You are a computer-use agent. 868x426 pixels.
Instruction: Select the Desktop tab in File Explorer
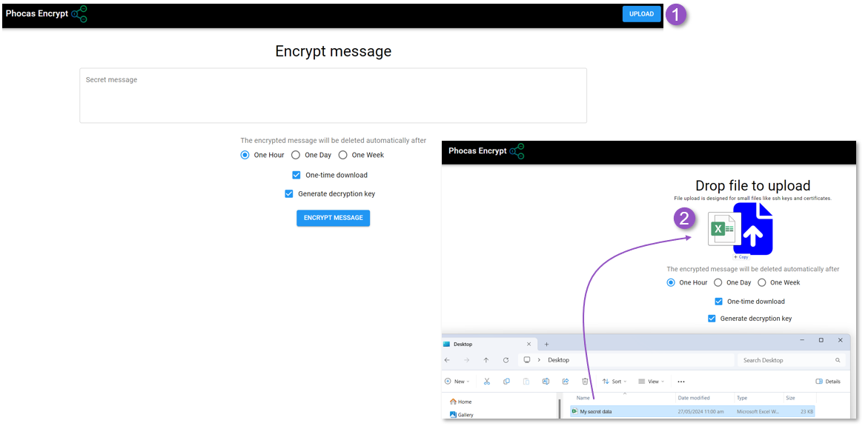(x=489, y=344)
